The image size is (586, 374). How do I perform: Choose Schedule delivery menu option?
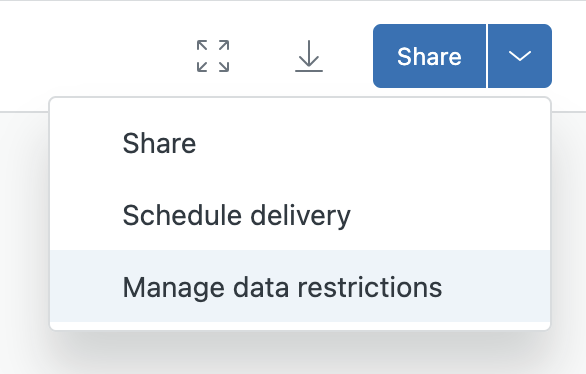pyautogui.click(x=300, y=215)
